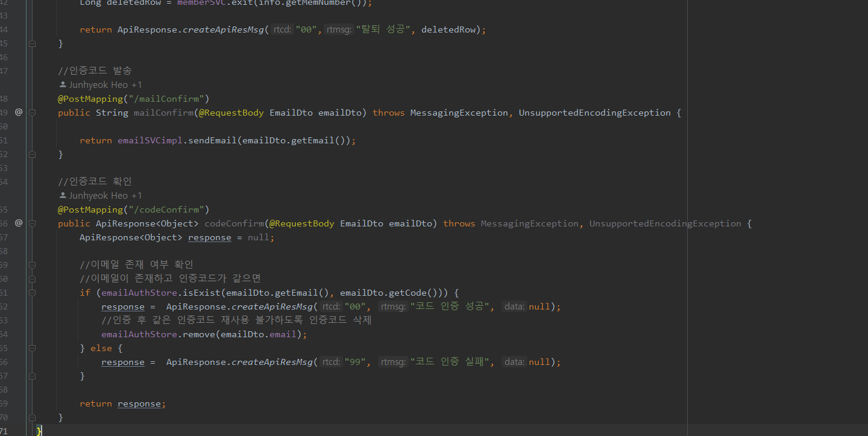Click the "@" gutter icon beside codeConfirm method
Screen dimensions: 868x436
point(18,223)
